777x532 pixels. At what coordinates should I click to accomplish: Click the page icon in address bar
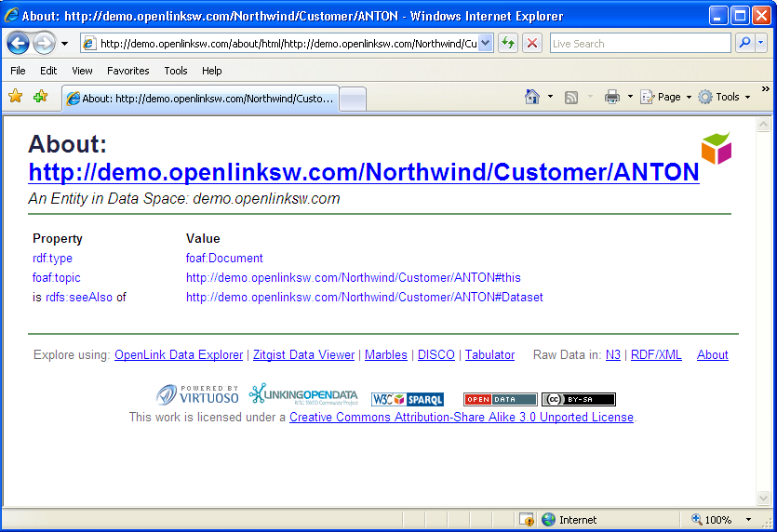click(89, 44)
